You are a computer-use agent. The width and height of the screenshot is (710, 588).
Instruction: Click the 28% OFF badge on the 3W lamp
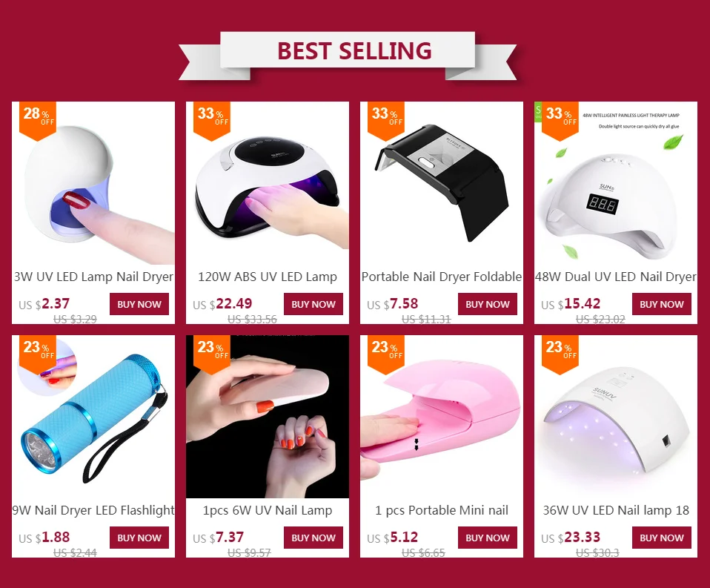click(38, 118)
